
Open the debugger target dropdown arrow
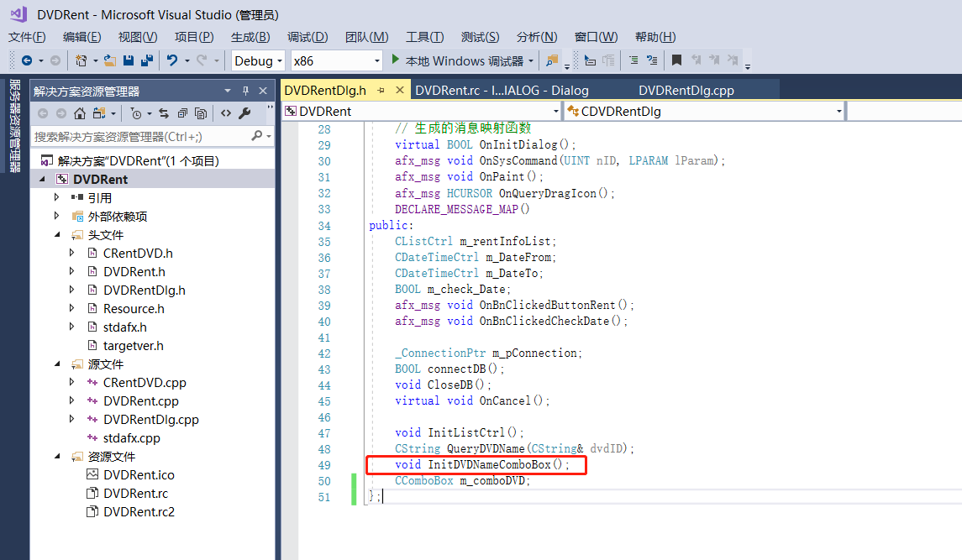(531, 60)
